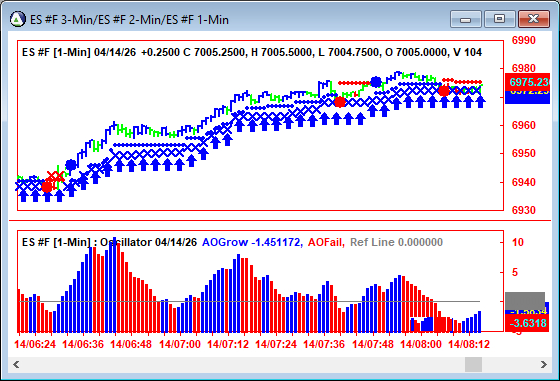Click the 14/06:48 time axis label

(x=131, y=344)
